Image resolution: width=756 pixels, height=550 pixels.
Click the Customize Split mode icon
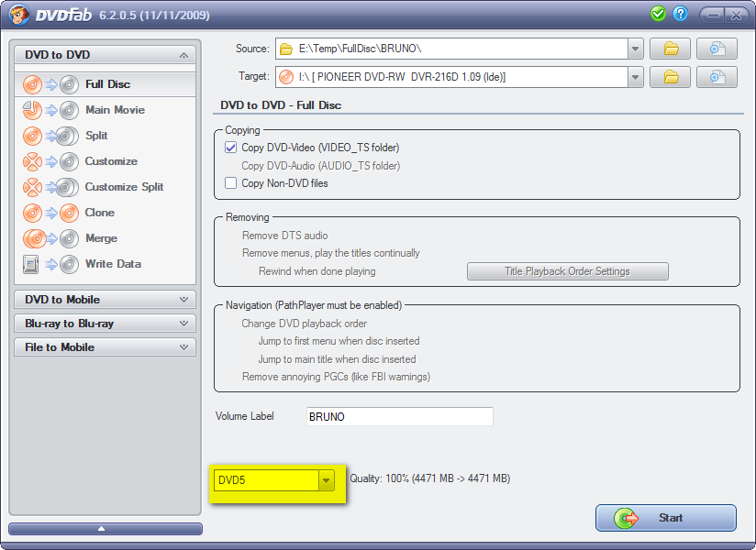point(50,187)
